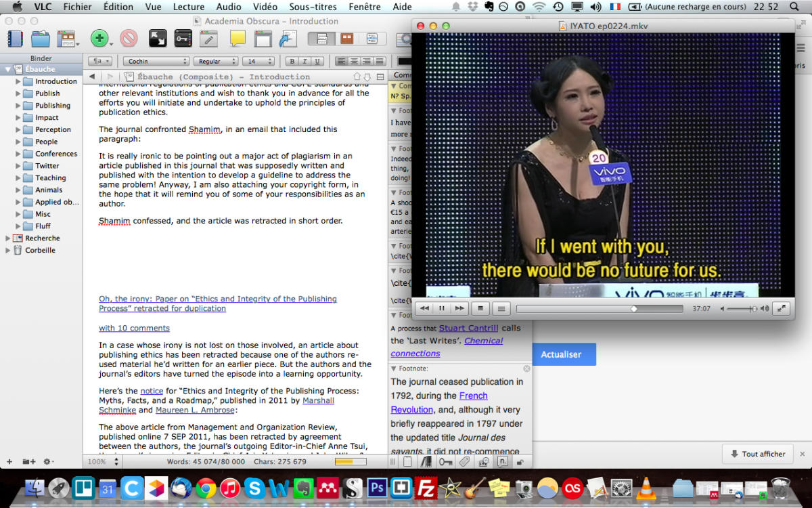The height and width of the screenshot is (508, 812).
Task: Pause the VLC video
Action: click(442, 308)
